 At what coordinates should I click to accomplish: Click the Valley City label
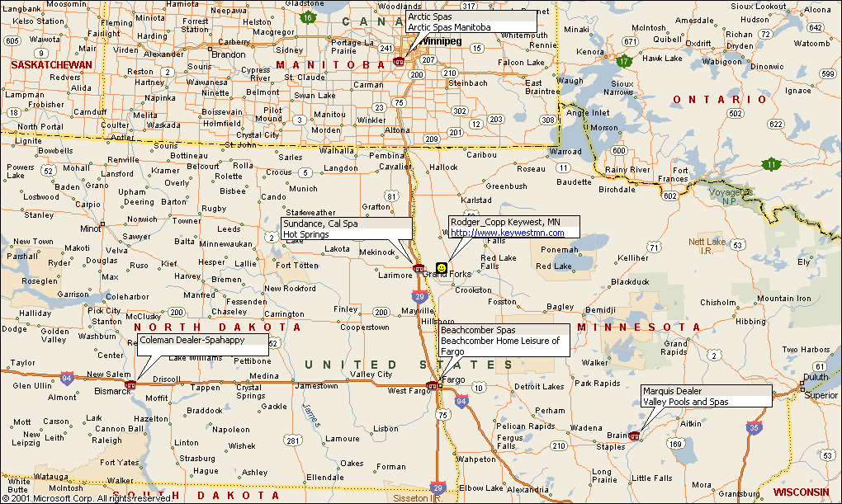point(371,374)
